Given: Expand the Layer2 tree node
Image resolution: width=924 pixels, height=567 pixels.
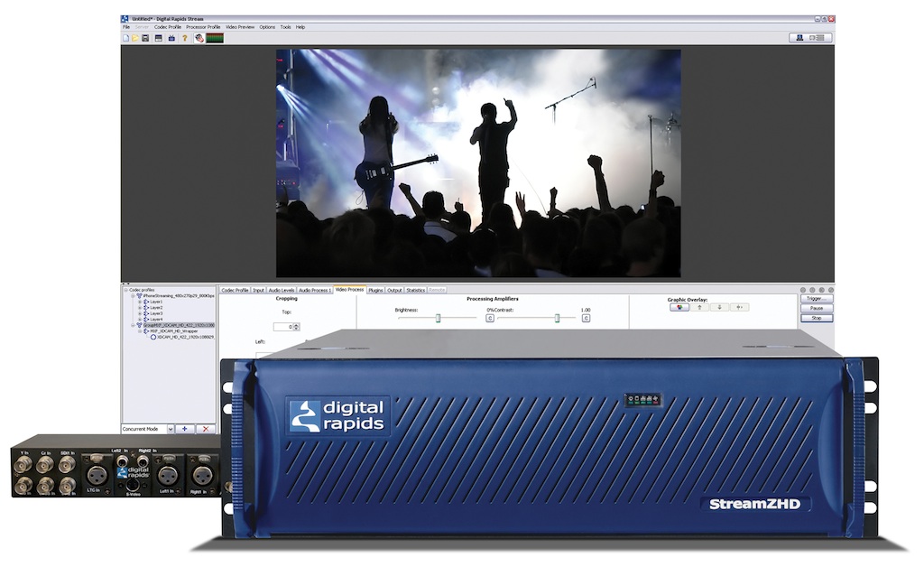Looking at the screenshot, I should tap(140, 308).
